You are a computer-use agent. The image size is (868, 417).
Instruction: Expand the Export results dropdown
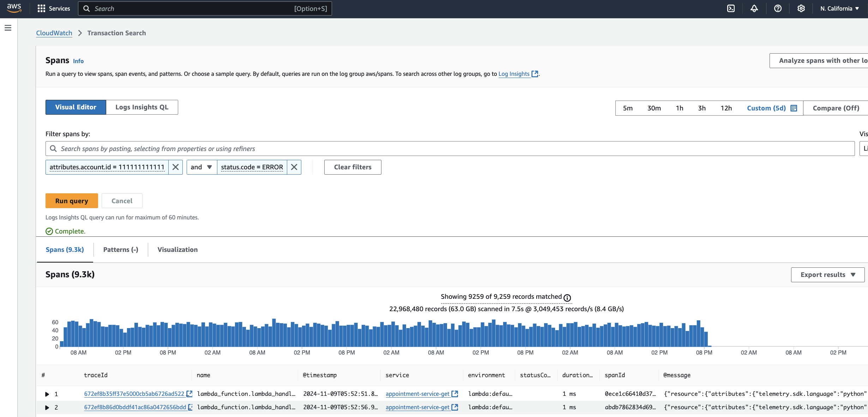pyautogui.click(x=827, y=275)
